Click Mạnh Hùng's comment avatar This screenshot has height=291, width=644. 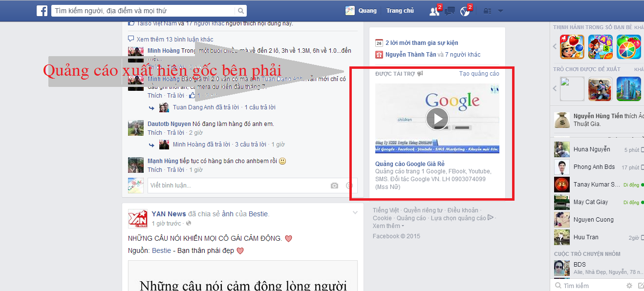coord(135,165)
